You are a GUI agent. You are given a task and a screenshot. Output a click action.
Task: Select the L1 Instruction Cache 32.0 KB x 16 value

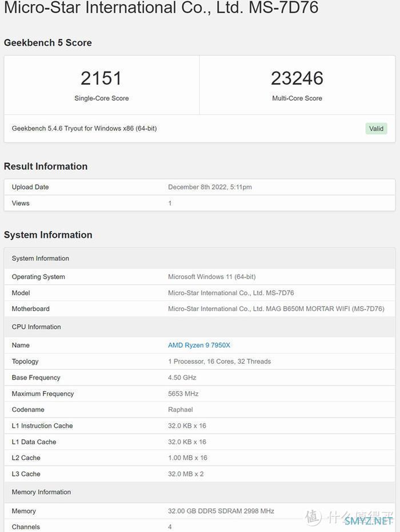click(187, 426)
